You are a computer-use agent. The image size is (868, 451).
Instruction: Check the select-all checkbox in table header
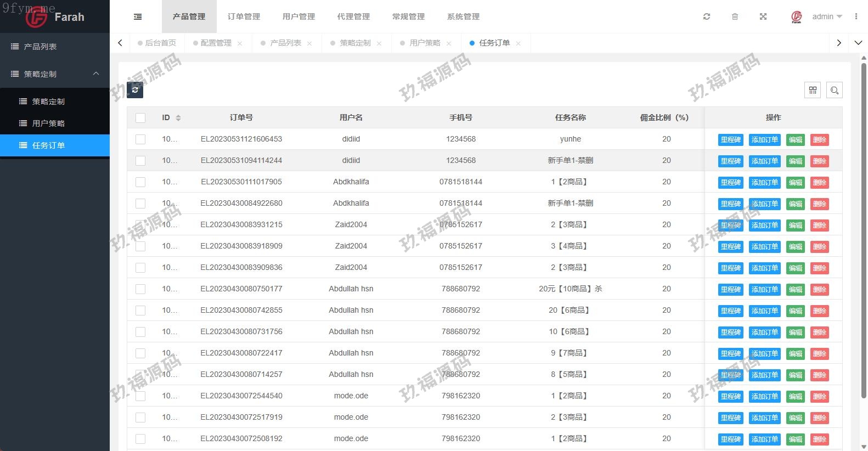click(140, 118)
